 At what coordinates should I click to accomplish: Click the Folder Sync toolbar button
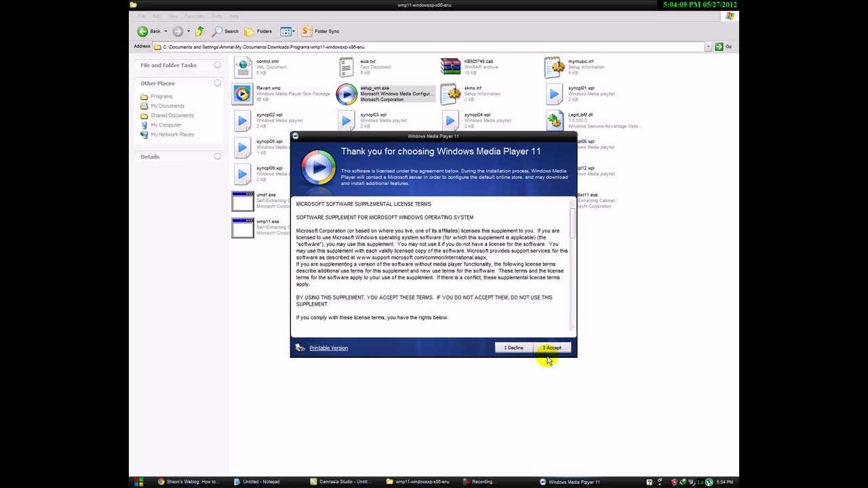pos(320,31)
